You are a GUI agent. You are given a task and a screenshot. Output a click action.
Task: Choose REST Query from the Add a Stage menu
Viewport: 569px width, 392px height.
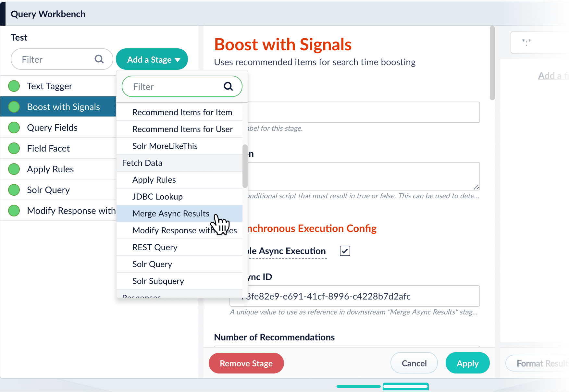[x=155, y=247]
